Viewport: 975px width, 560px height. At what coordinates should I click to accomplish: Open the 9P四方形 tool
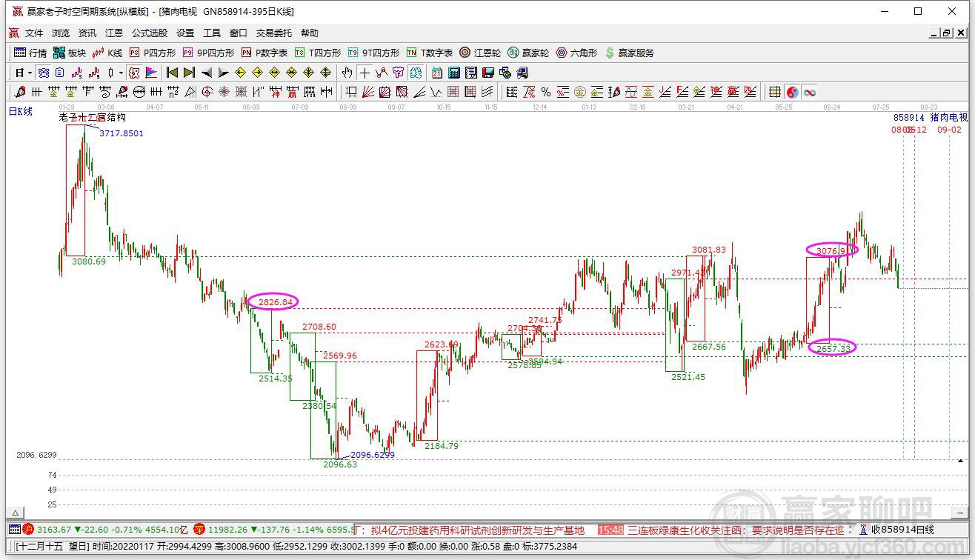[208, 53]
